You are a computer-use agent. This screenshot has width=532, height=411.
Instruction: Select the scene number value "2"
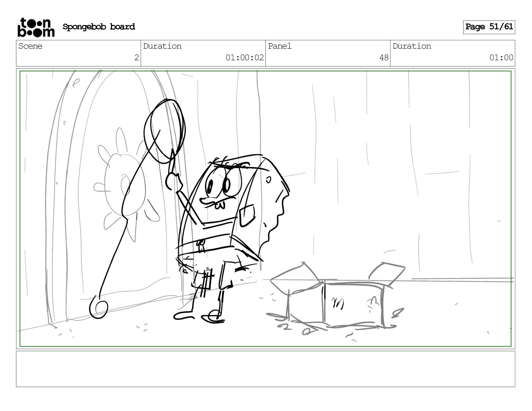(137, 58)
